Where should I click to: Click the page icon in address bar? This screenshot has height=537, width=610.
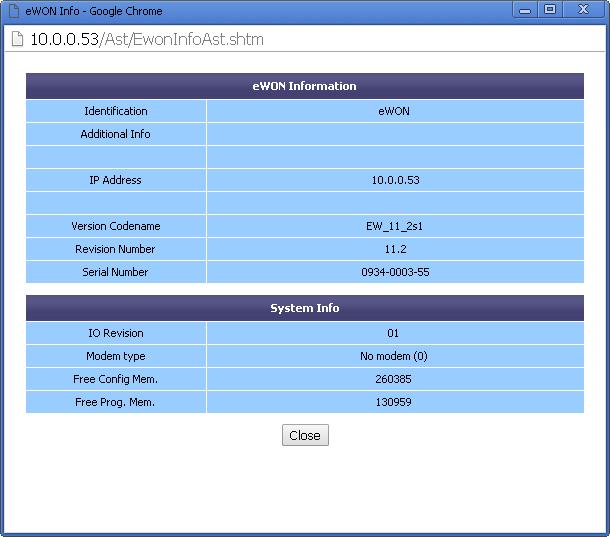(17, 39)
